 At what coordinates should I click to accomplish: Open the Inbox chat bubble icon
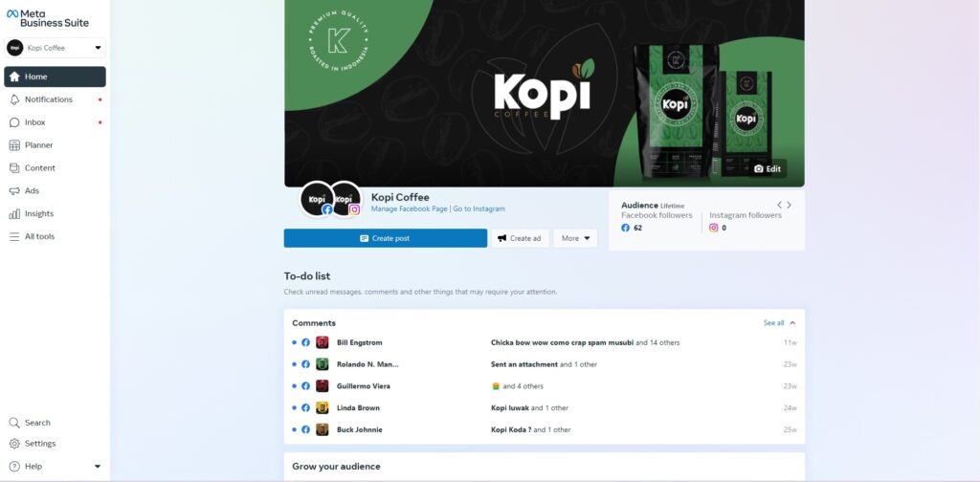(x=14, y=122)
